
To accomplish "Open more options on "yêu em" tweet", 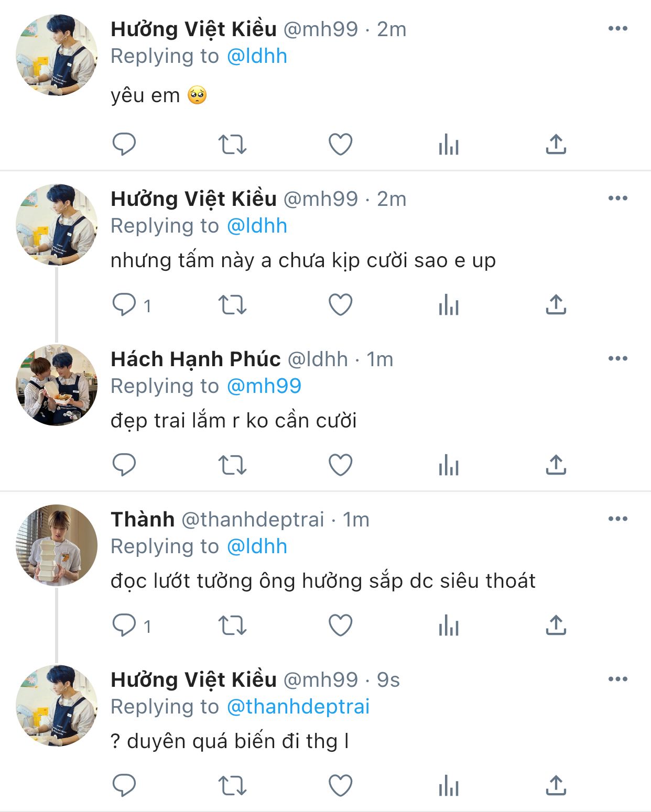I will [x=617, y=29].
